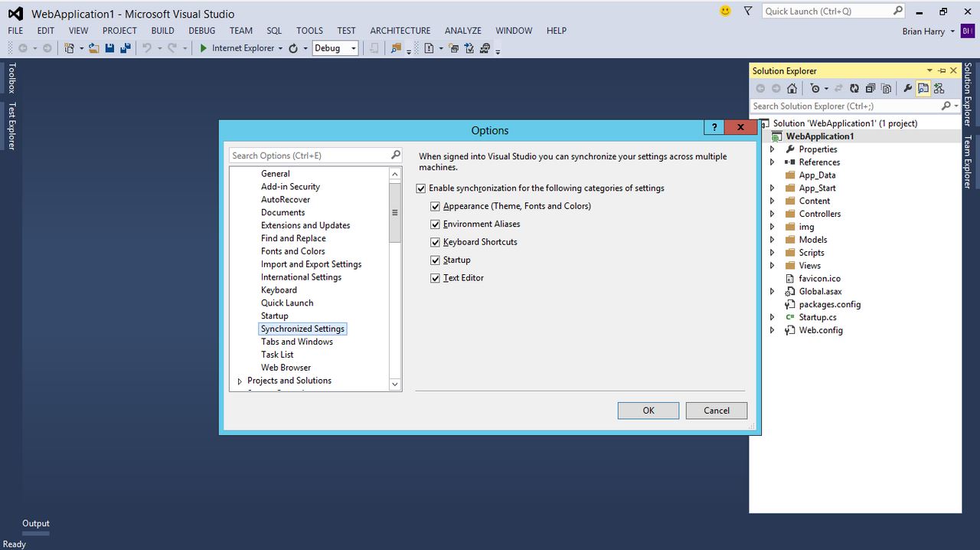Click the Quick Launch search magnifier icon
Image resolution: width=980 pixels, height=550 pixels.
click(898, 11)
